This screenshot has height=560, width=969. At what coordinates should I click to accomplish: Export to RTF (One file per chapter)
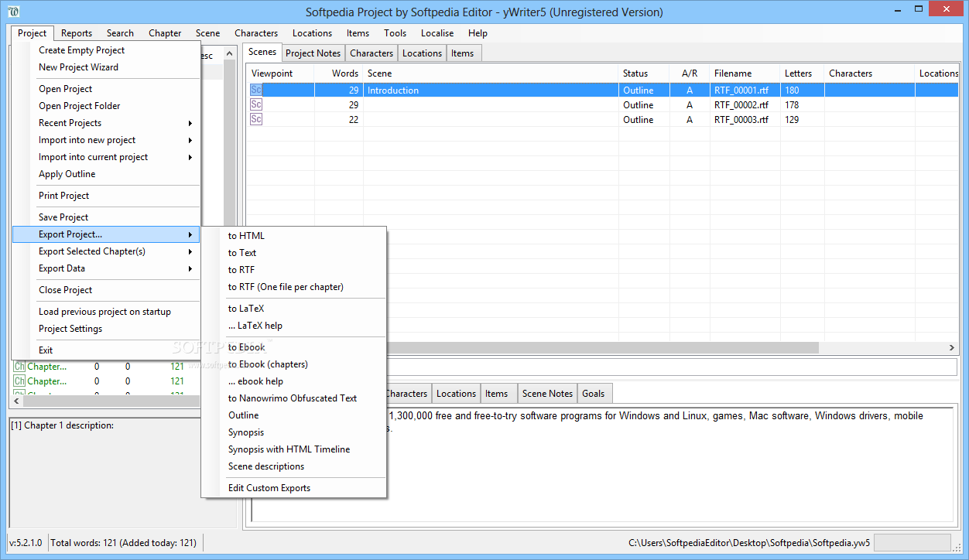[294, 287]
